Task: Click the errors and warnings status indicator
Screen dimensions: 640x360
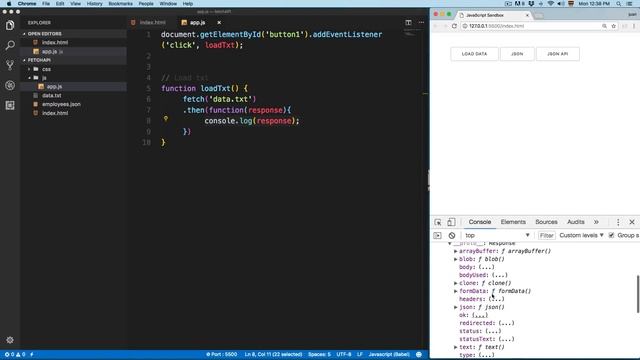Action: point(15,354)
